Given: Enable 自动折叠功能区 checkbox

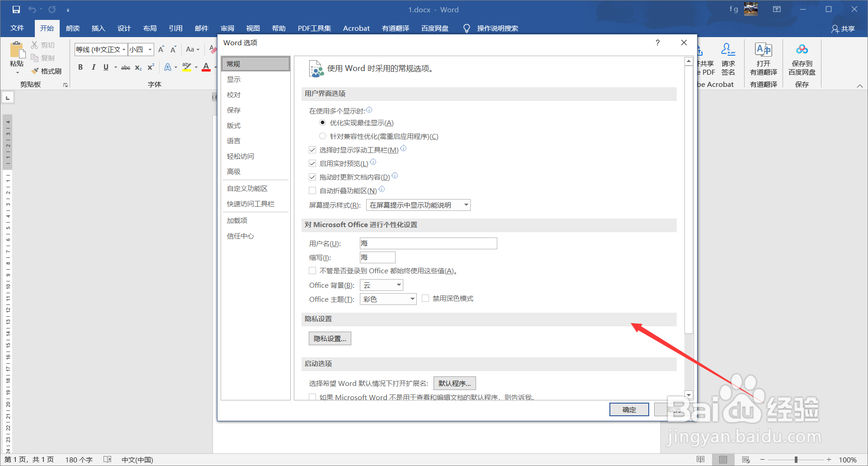Looking at the screenshot, I should (x=312, y=190).
